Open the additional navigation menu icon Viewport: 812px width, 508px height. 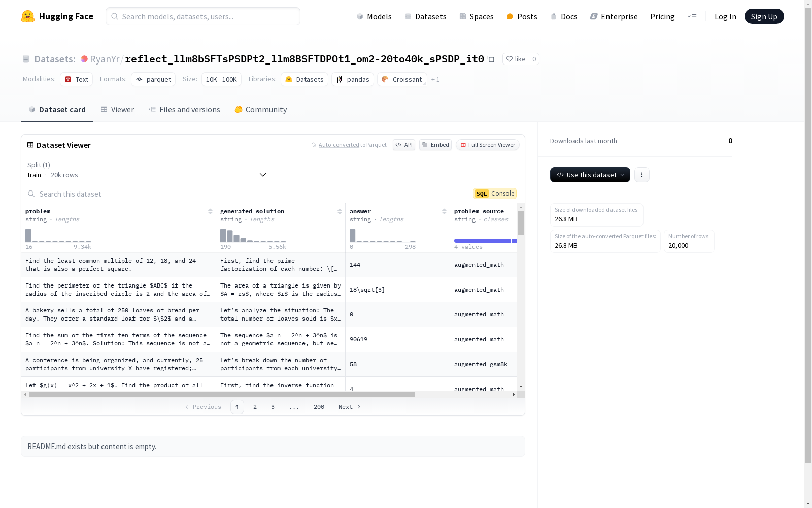[x=692, y=16]
